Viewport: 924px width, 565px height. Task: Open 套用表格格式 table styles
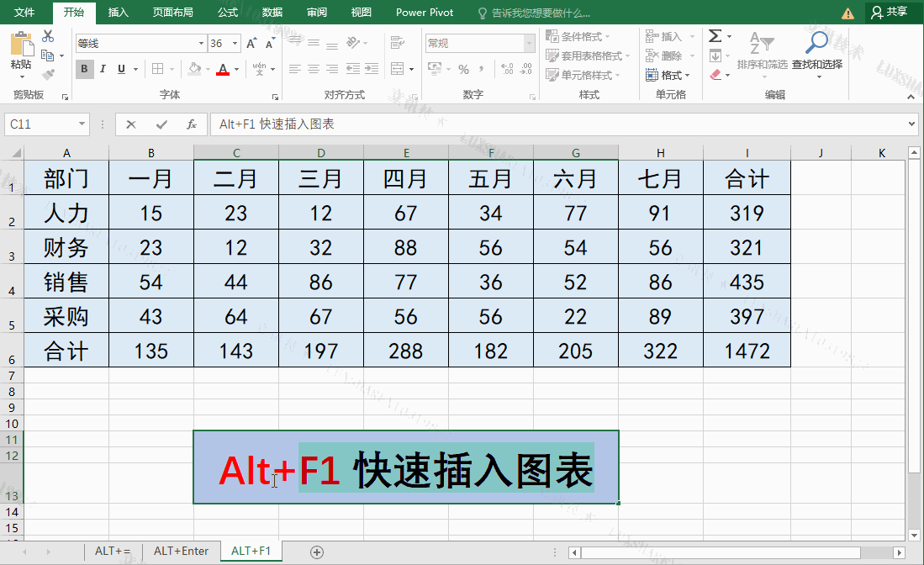click(x=588, y=56)
